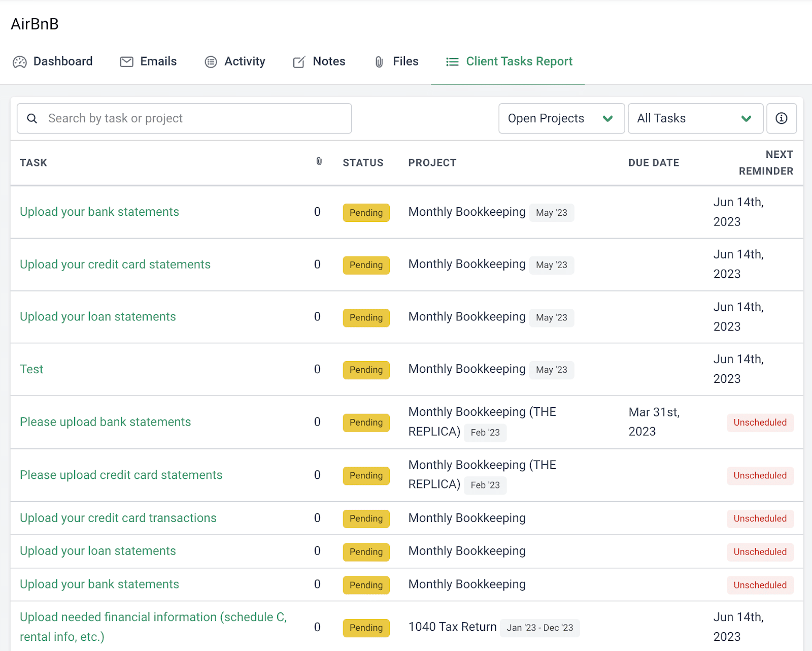Go to the Activity tab
Viewport: 812px width, 651px height.
click(x=235, y=61)
